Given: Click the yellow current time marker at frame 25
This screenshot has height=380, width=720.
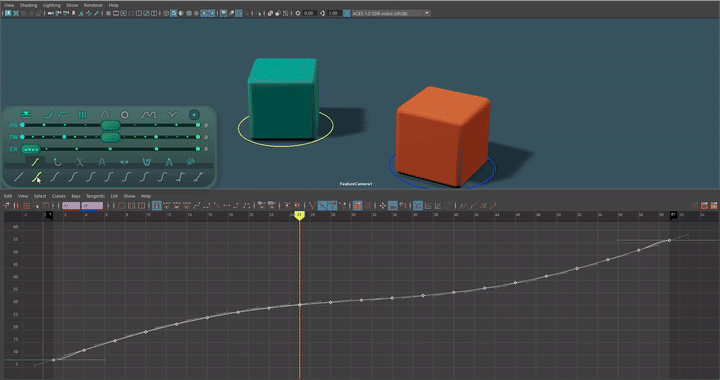Looking at the screenshot, I should [299, 215].
